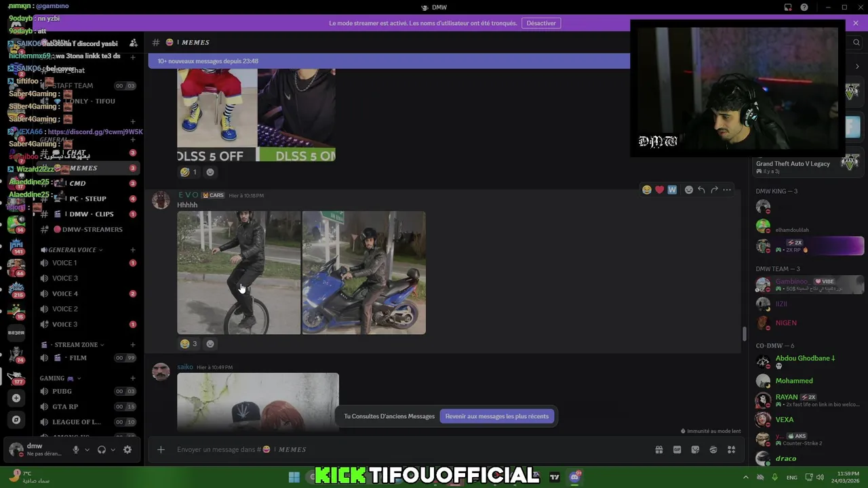This screenshot has height=488, width=868.
Task: Open the emoji picker in message bar
Action: (x=713, y=449)
